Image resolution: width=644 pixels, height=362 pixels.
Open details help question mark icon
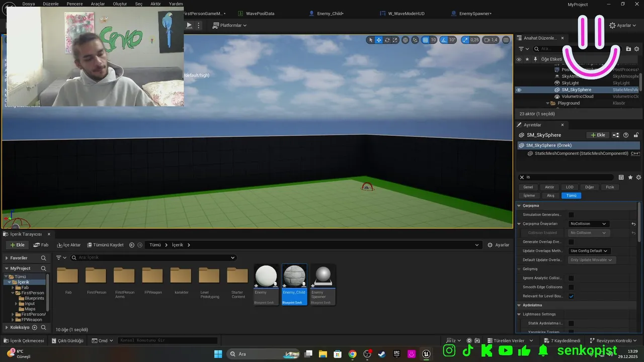click(x=626, y=135)
